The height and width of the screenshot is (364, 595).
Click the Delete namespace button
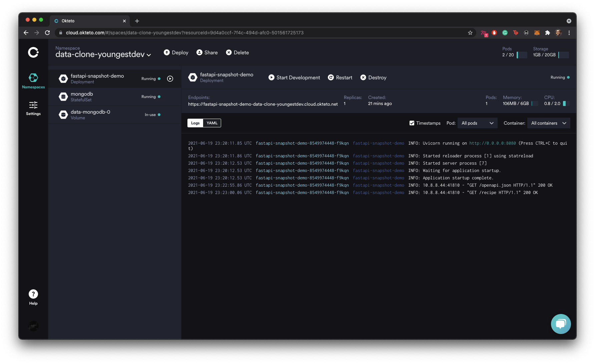tap(237, 53)
